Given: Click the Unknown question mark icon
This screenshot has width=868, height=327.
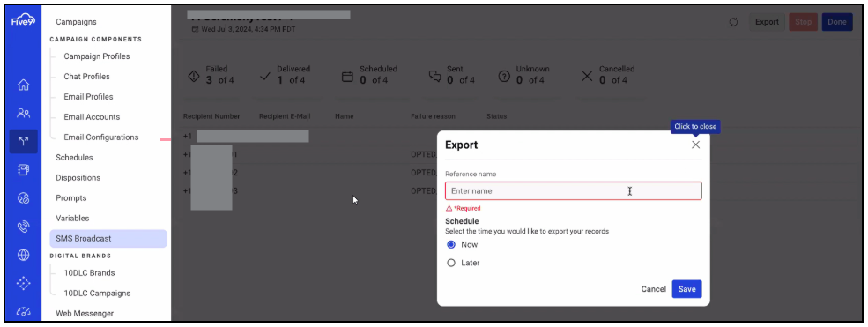Looking at the screenshot, I should click(504, 77).
